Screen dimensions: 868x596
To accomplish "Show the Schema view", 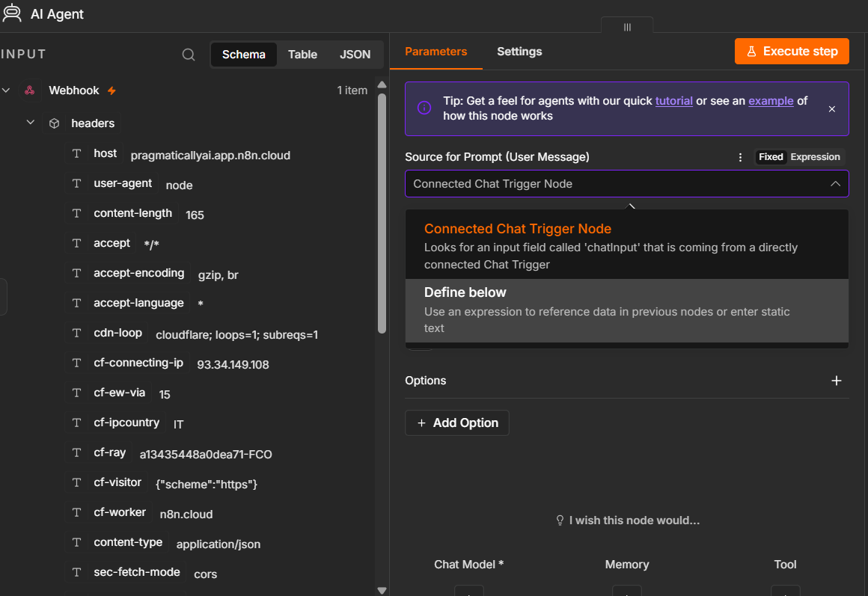I will [x=244, y=55].
